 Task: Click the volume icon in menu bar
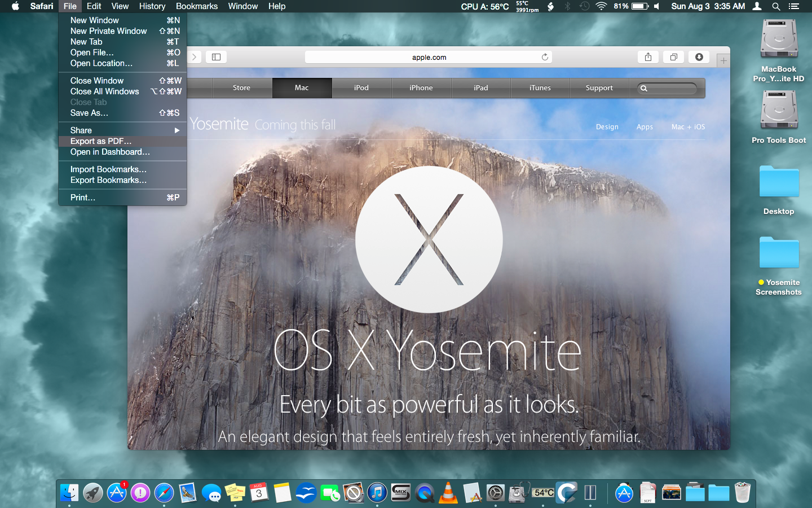(x=656, y=6)
